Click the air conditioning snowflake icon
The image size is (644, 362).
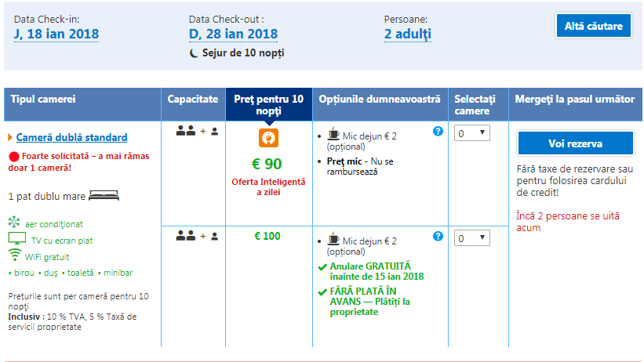point(14,223)
